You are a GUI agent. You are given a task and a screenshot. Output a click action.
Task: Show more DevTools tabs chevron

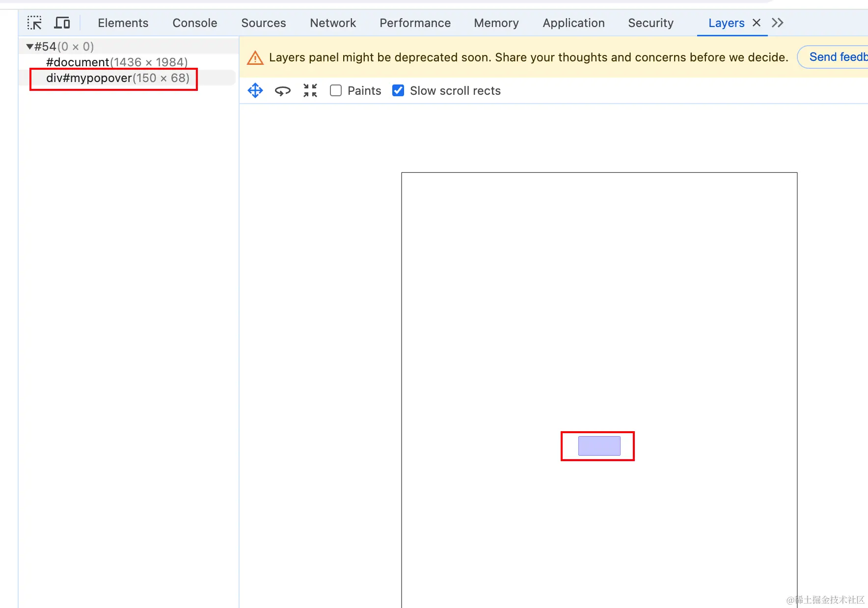778,23
